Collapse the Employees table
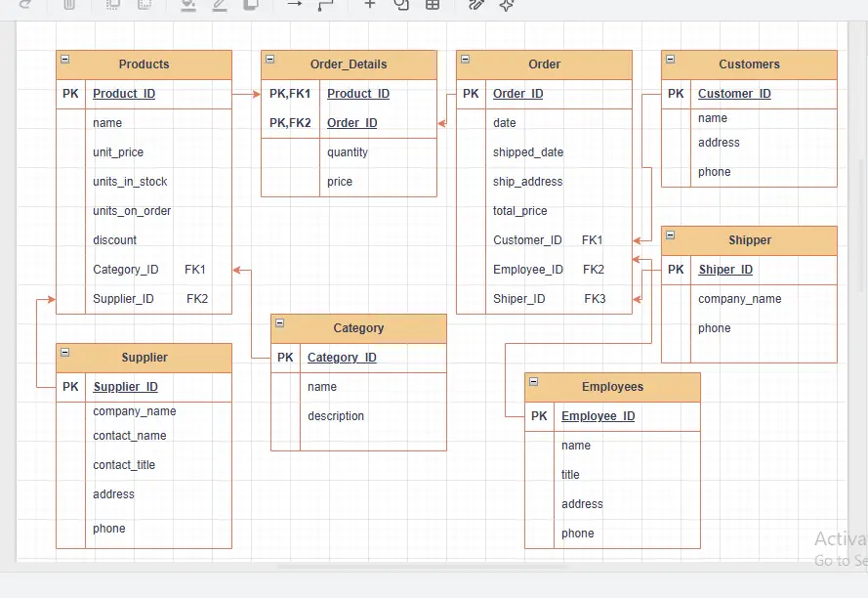 click(x=534, y=381)
